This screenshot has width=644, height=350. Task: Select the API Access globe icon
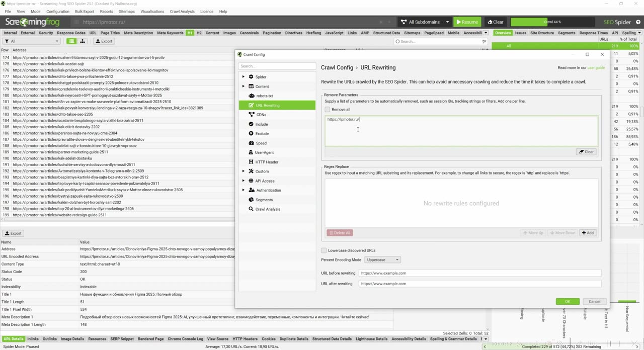click(251, 181)
